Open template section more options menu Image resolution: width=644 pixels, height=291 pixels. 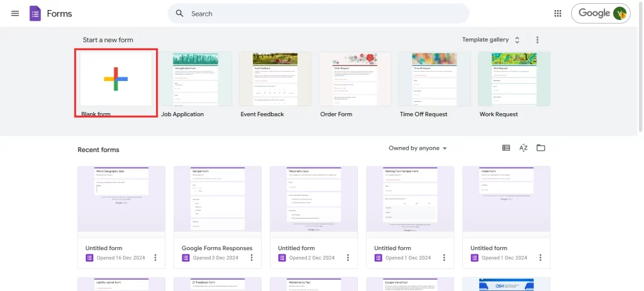537,40
